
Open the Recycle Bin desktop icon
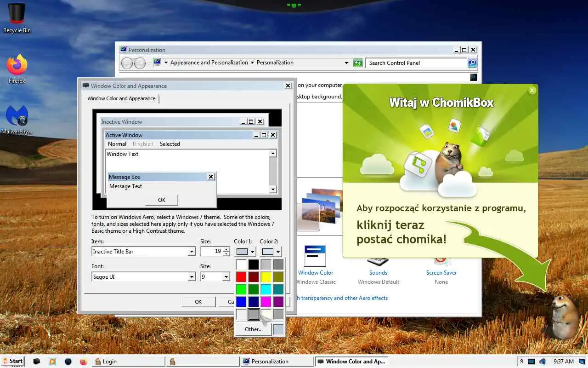point(17,18)
